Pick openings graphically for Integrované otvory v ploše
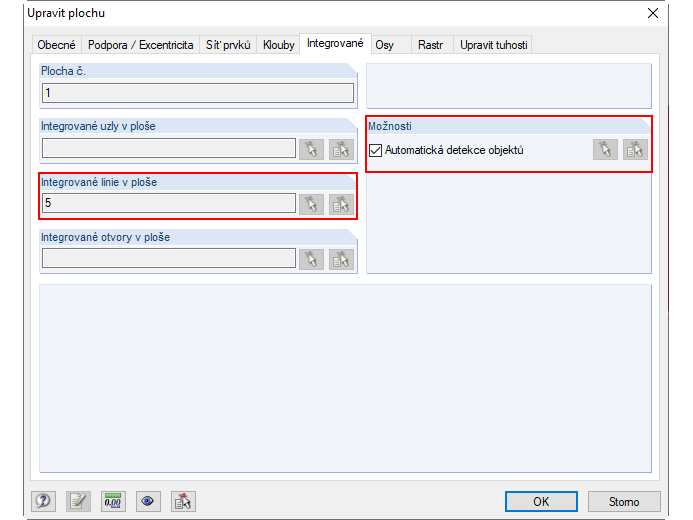Image resolution: width=693 pixels, height=520 pixels. (311, 259)
